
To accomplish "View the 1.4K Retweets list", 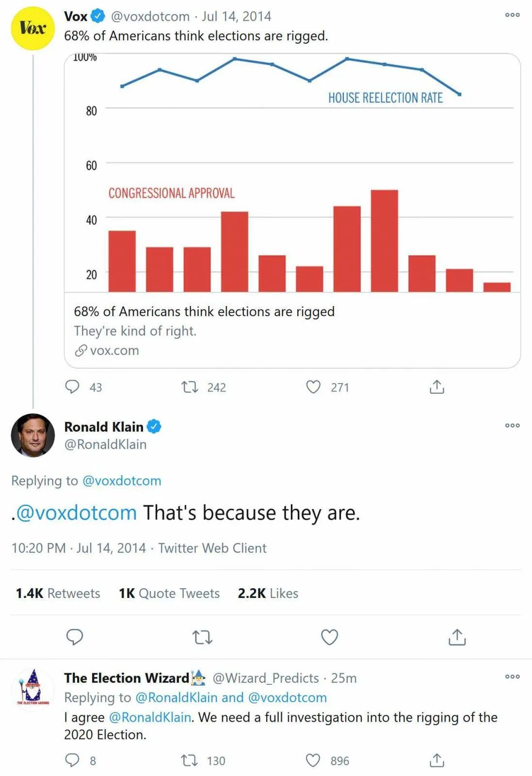I will click(58, 593).
